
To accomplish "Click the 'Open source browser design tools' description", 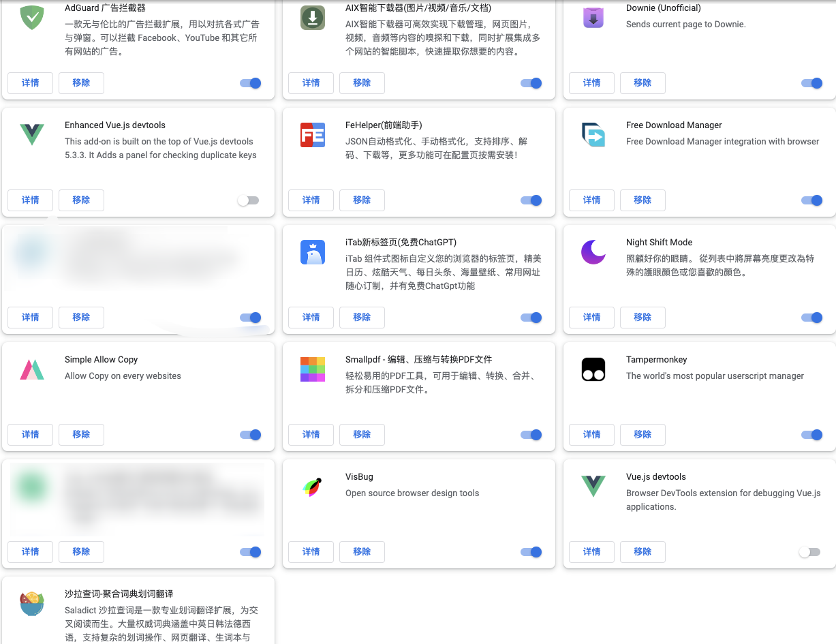I will [x=412, y=493].
